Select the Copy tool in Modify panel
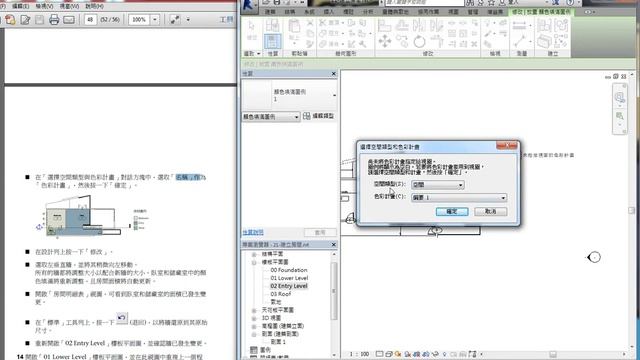The height and width of the screenshot is (360, 640). (402, 41)
